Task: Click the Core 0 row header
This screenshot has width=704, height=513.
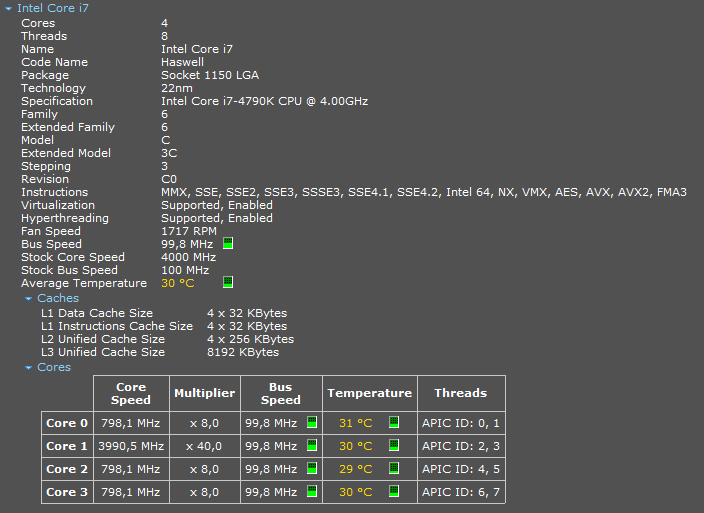Action: click(x=67, y=423)
